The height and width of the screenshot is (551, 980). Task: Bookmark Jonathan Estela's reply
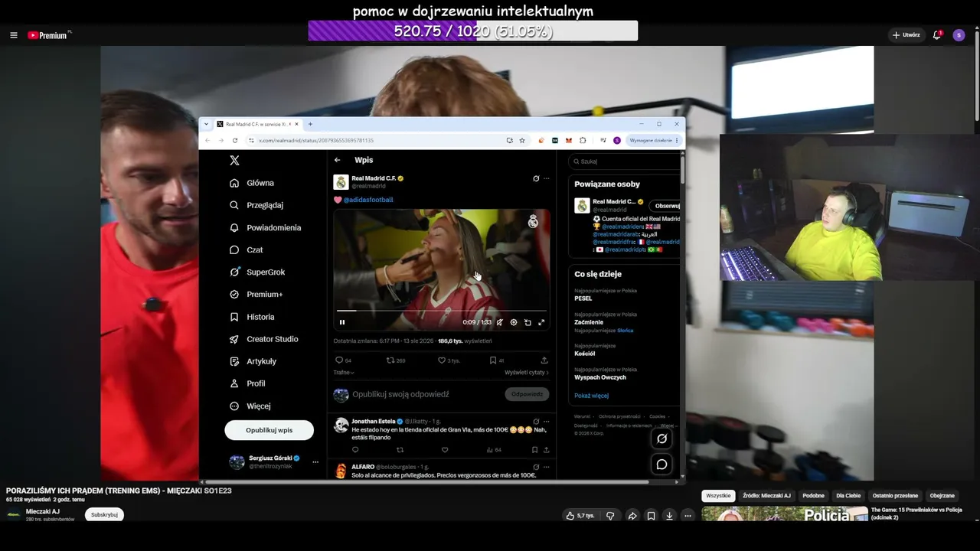click(534, 450)
